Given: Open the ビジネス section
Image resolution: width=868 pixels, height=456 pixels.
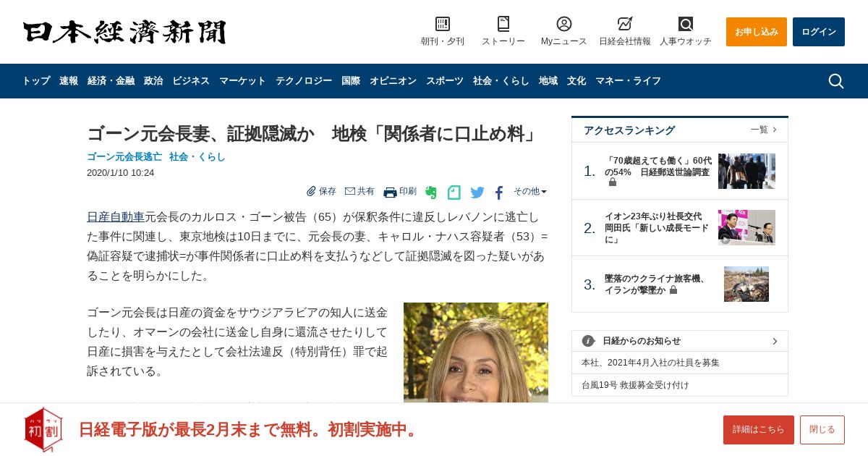Looking at the screenshot, I should click(x=191, y=81).
